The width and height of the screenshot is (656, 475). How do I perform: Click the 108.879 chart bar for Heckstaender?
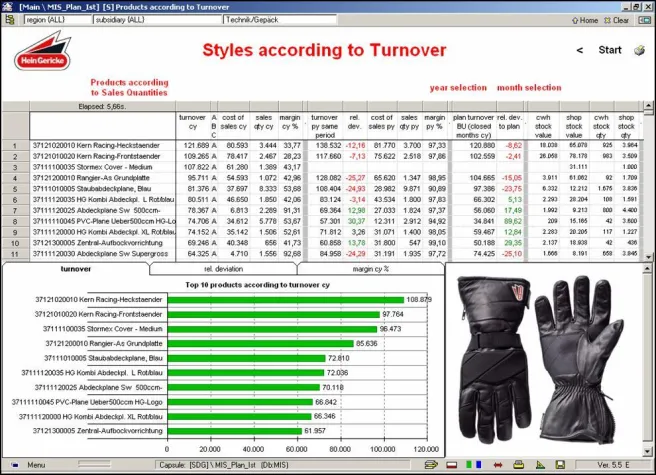[286, 300]
